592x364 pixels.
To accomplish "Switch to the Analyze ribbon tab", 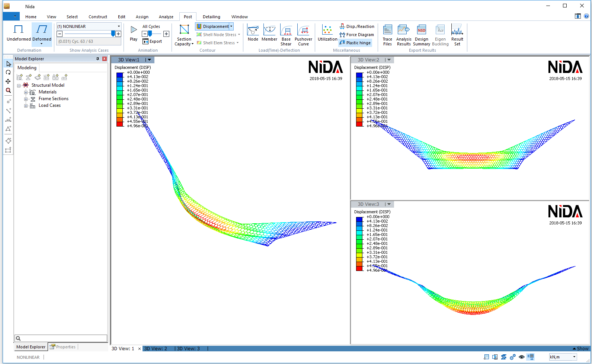I will pyautogui.click(x=166, y=17).
